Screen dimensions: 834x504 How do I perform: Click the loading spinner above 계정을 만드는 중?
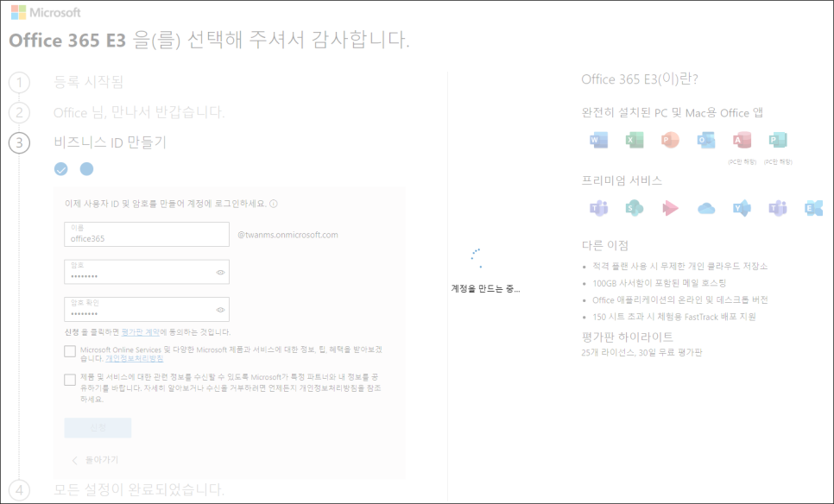[477, 258]
